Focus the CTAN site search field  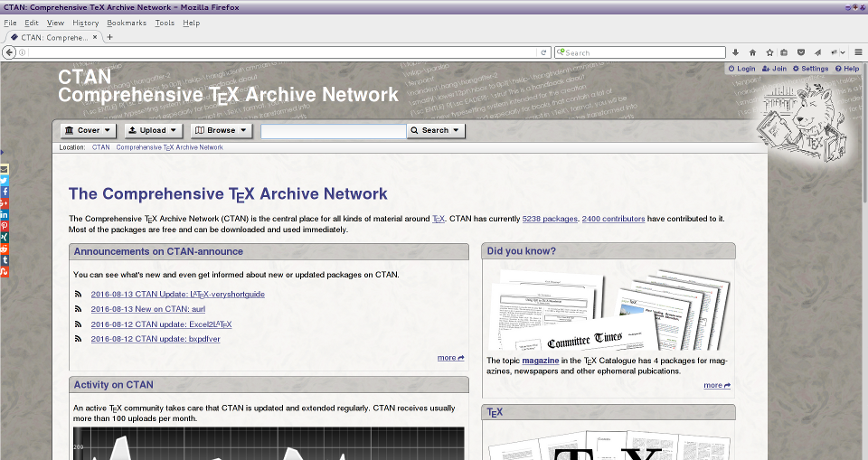334,131
